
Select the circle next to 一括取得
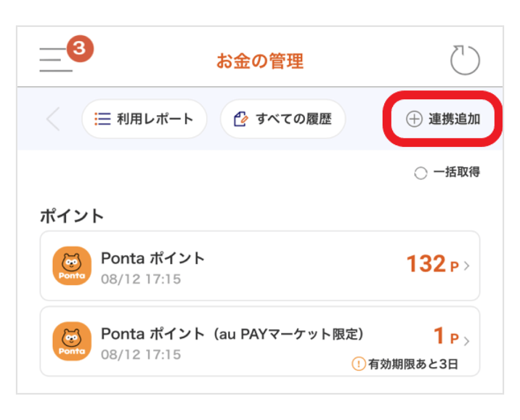coord(420,173)
